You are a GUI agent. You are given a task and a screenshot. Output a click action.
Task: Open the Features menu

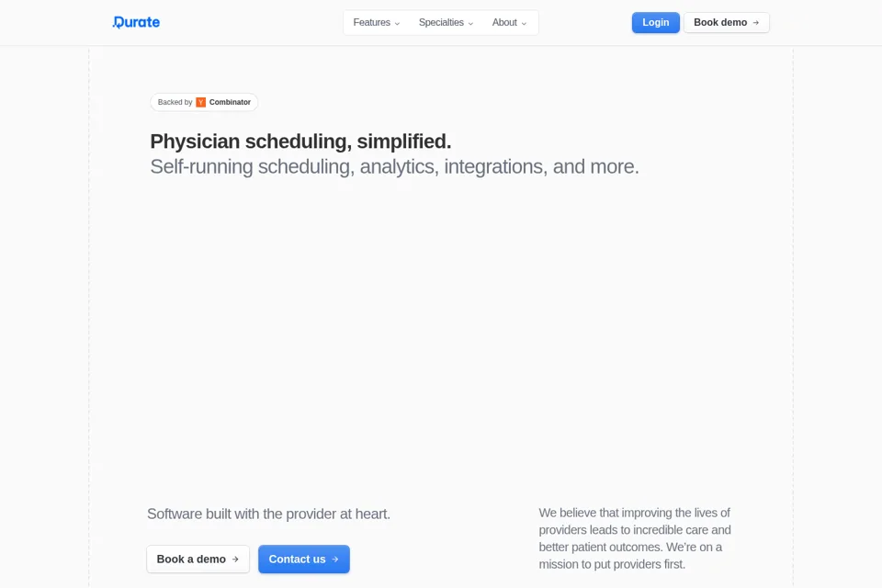(377, 22)
